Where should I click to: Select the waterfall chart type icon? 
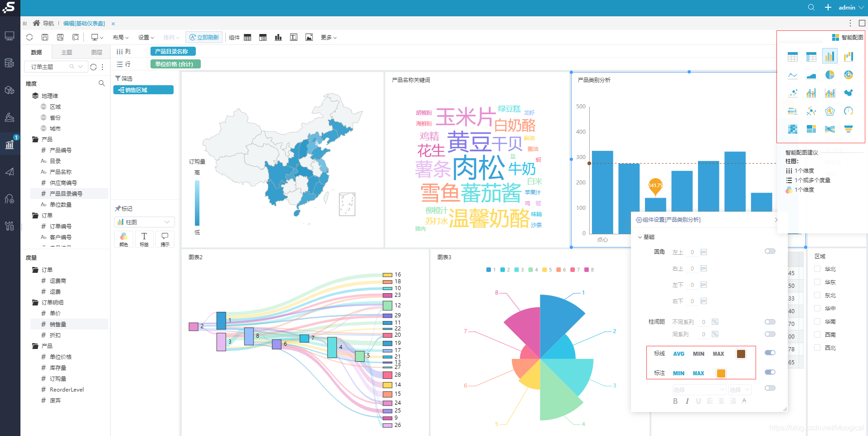848,56
